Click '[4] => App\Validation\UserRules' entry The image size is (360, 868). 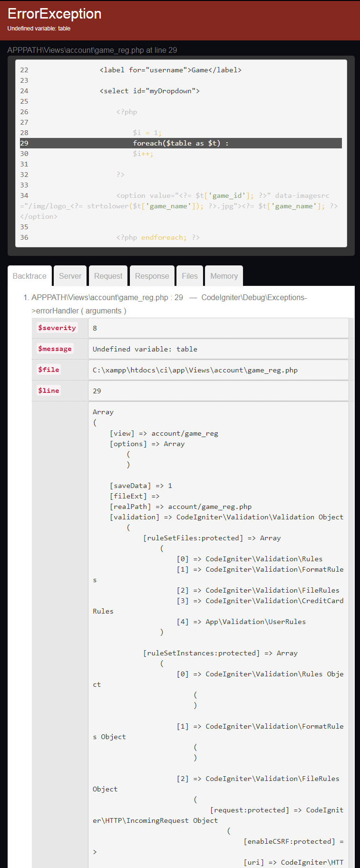pyautogui.click(x=241, y=622)
